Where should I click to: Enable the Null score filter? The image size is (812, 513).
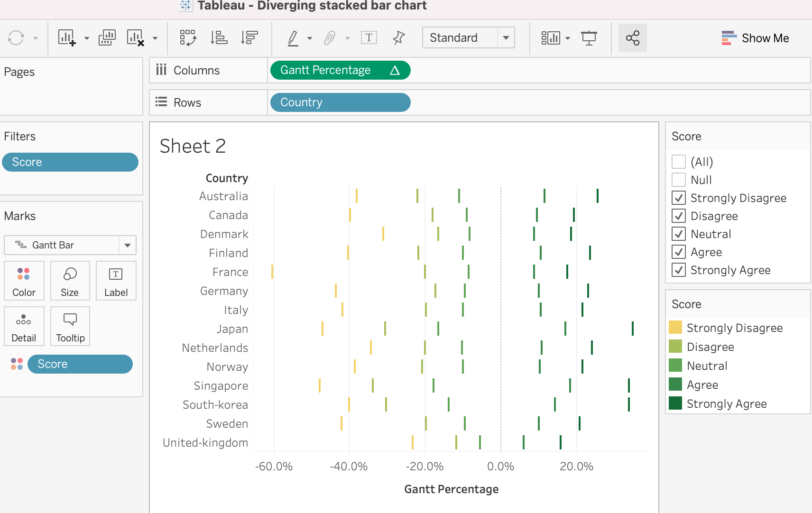point(679,180)
